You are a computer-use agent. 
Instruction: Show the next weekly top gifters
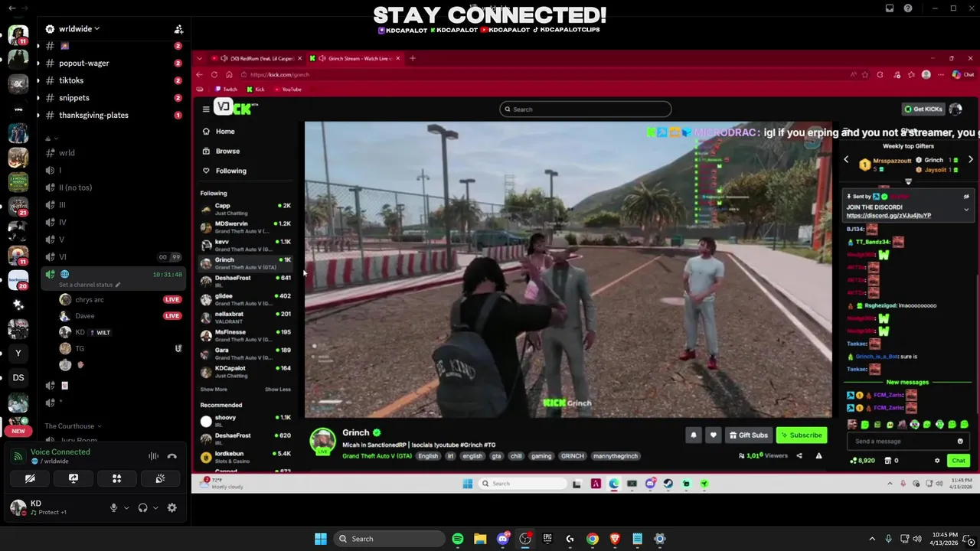(970, 159)
